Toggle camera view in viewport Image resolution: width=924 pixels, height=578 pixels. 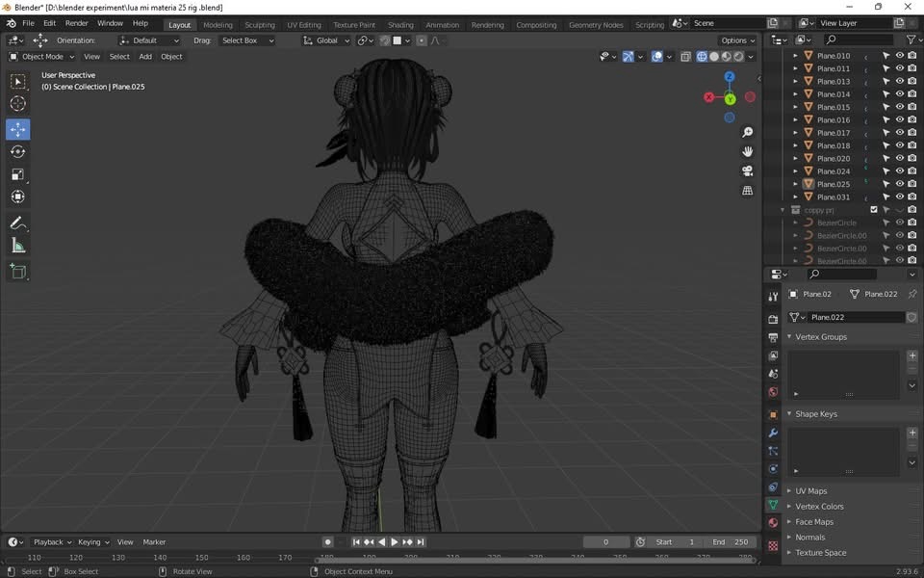coord(747,171)
